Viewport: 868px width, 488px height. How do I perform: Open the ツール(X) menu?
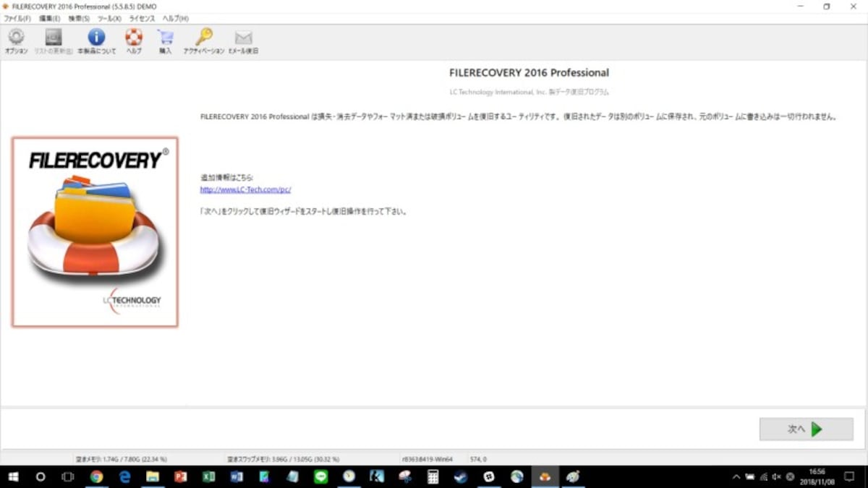[x=109, y=18]
